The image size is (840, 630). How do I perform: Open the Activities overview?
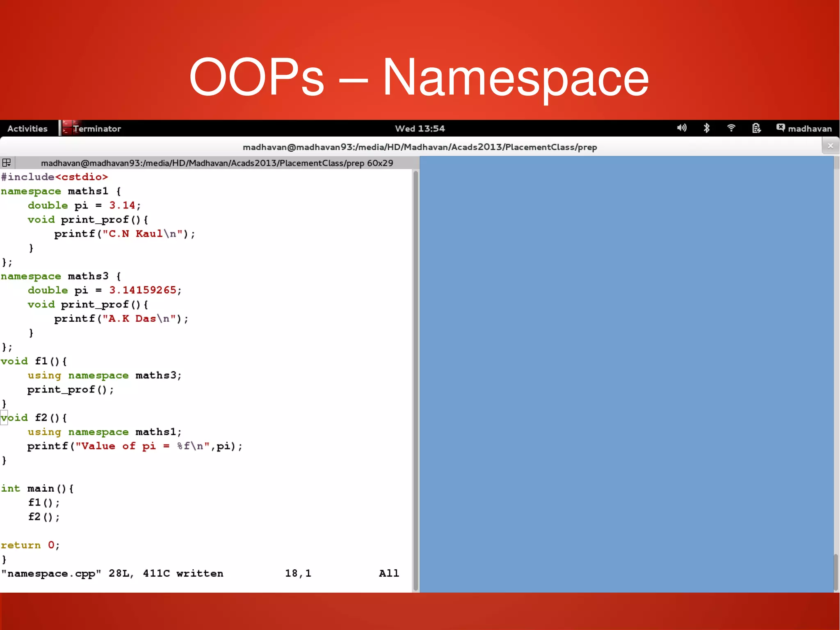click(x=27, y=128)
